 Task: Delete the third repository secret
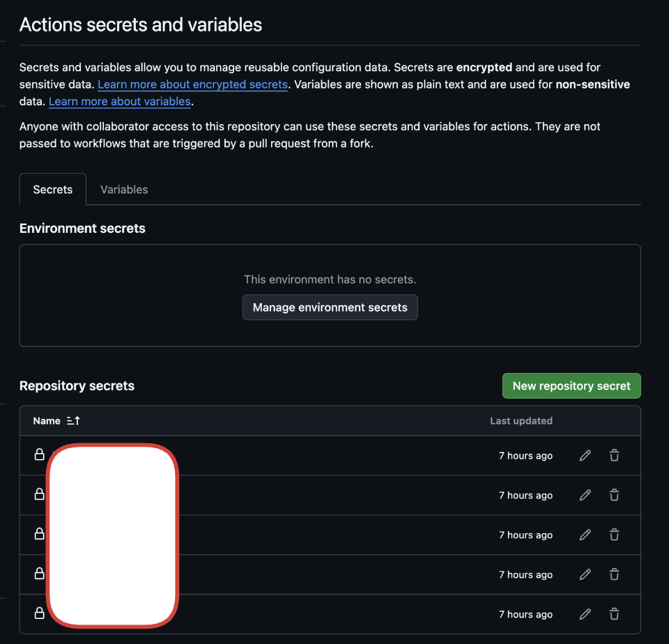pyautogui.click(x=614, y=535)
